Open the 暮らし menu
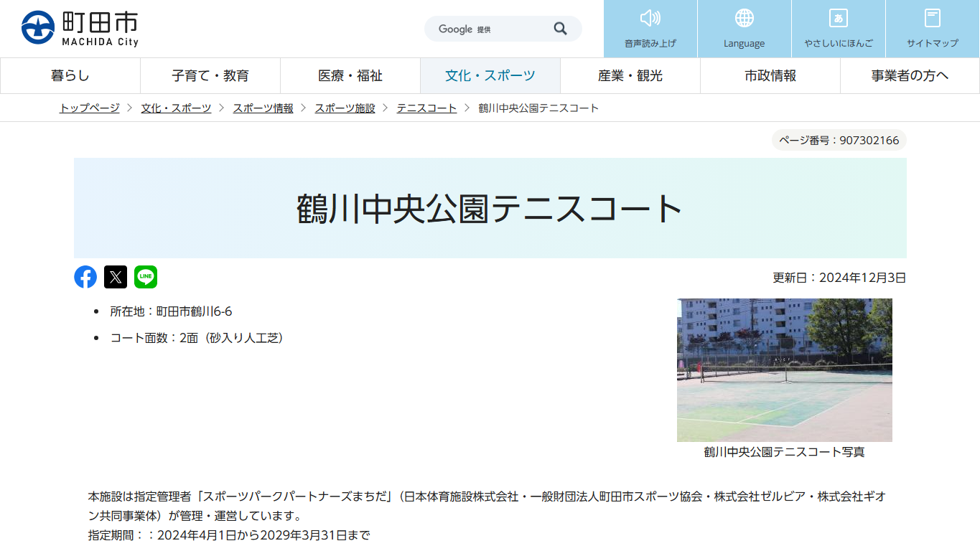This screenshot has height=551, width=980. tap(70, 76)
